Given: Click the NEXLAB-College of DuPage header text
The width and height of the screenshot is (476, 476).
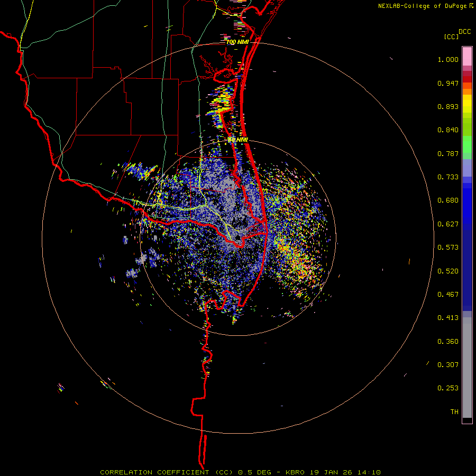Looking at the screenshot, I should pos(423,6).
